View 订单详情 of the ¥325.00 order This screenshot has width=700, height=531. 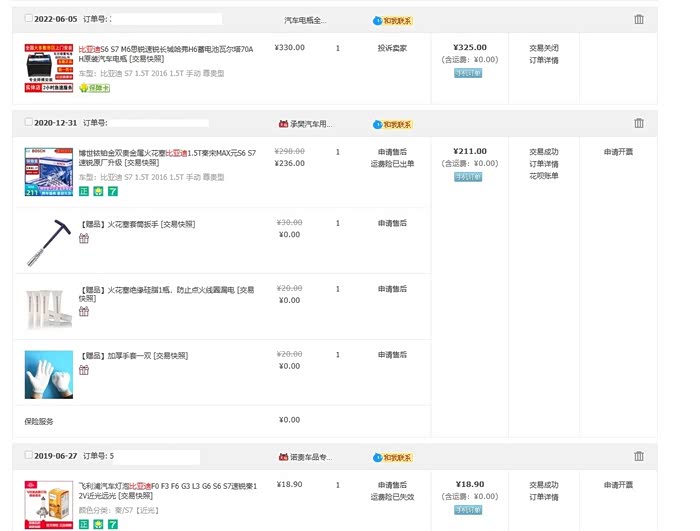544,61
